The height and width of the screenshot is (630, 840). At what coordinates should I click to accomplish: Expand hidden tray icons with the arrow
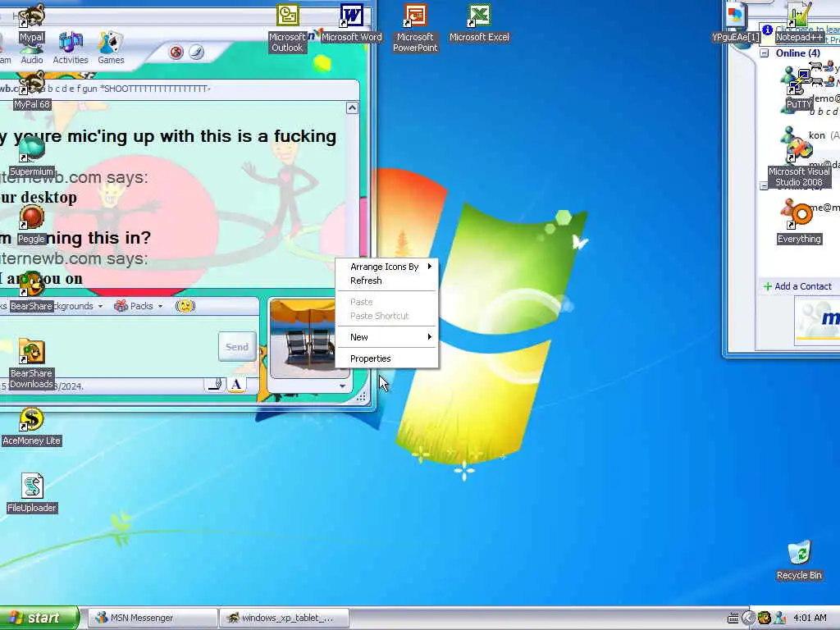[748, 618]
